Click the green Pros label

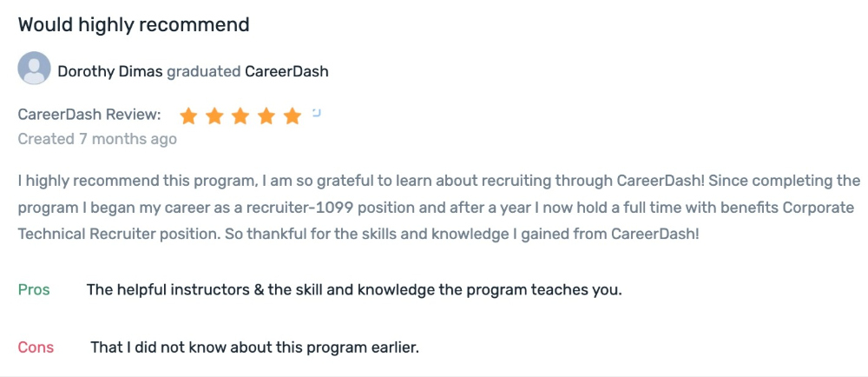[34, 290]
